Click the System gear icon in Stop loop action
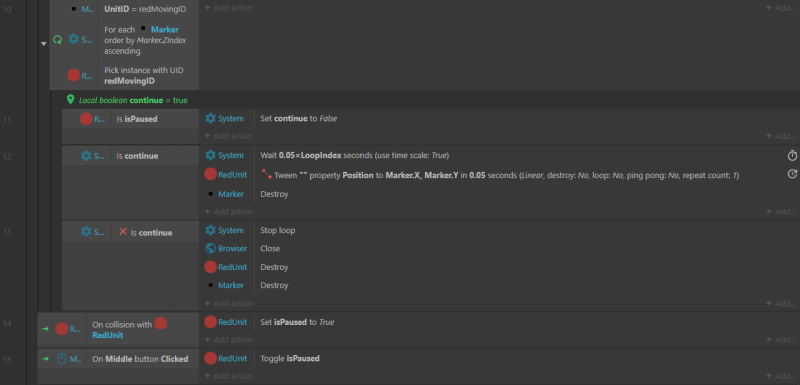Image resolution: width=800 pixels, height=385 pixels. [x=210, y=230]
